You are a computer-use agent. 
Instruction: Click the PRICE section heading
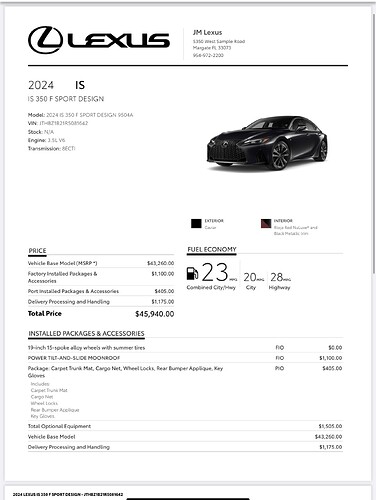pyautogui.click(x=37, y=251)
